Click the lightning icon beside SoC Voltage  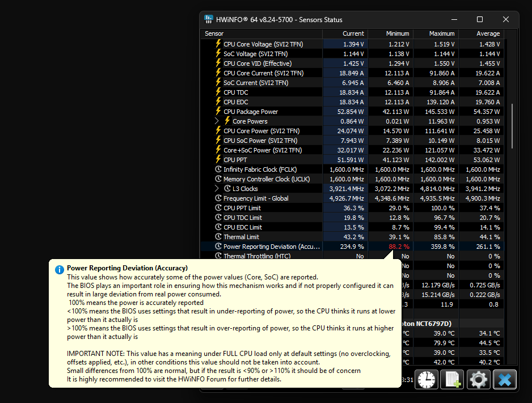click(218, 53)
